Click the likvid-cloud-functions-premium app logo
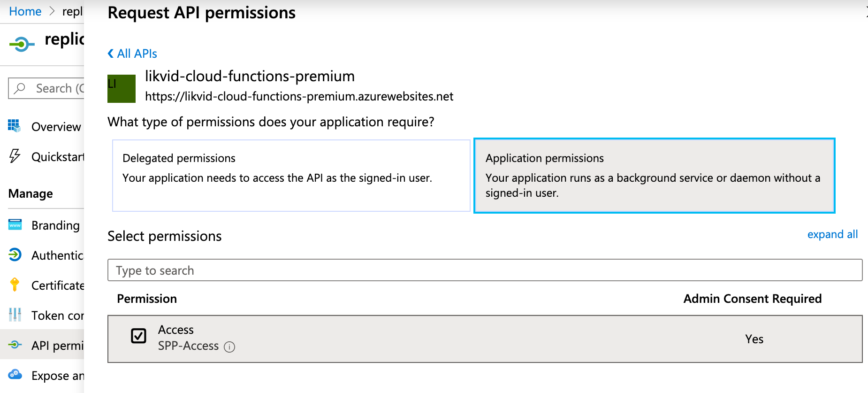This screenshot has height=393, width=868. [x=121, y=88]
